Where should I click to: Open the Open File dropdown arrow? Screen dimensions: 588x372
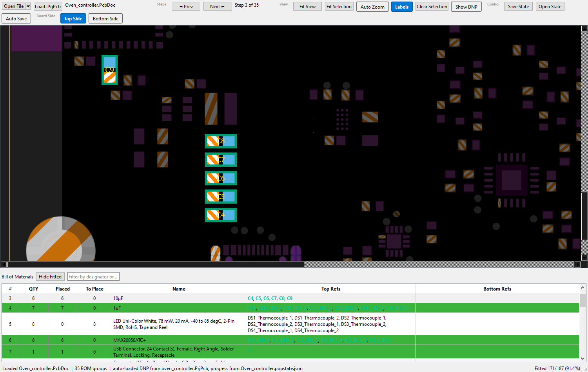(x=28, y=6)
